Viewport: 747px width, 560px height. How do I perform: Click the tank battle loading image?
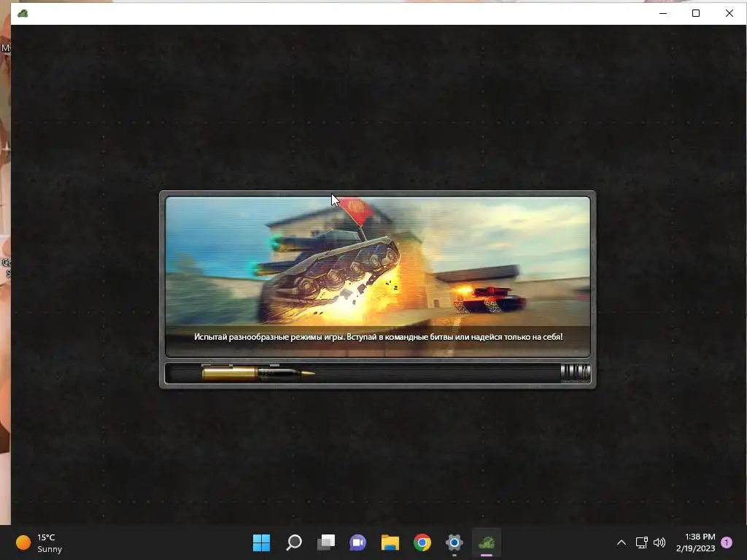[378, 276]
